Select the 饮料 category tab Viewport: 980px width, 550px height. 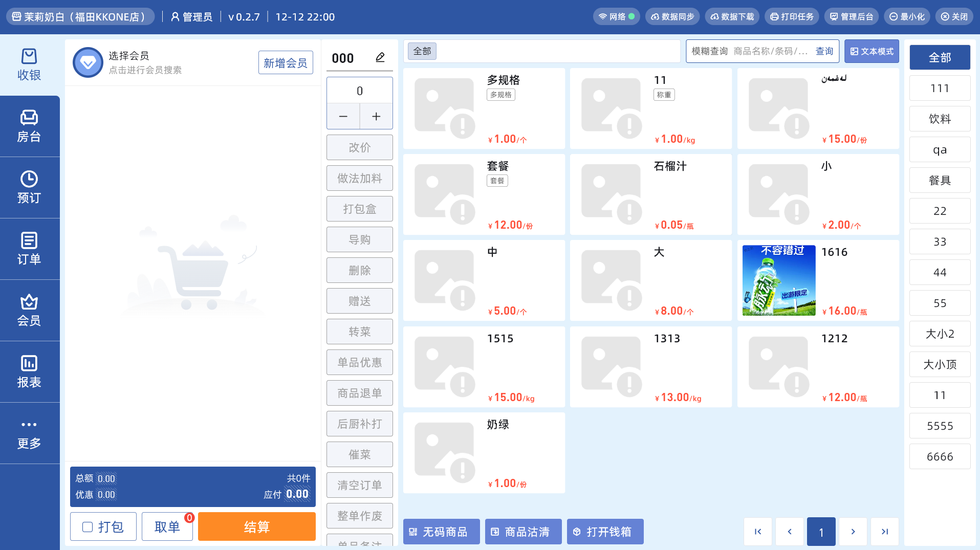click(940, 119)
